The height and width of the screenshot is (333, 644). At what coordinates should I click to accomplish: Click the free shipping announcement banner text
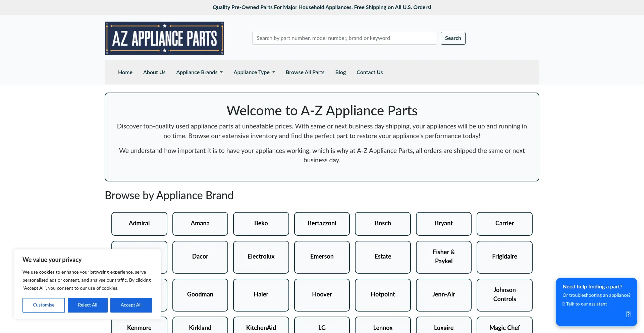pyautogui.click(x=322, y=7)
